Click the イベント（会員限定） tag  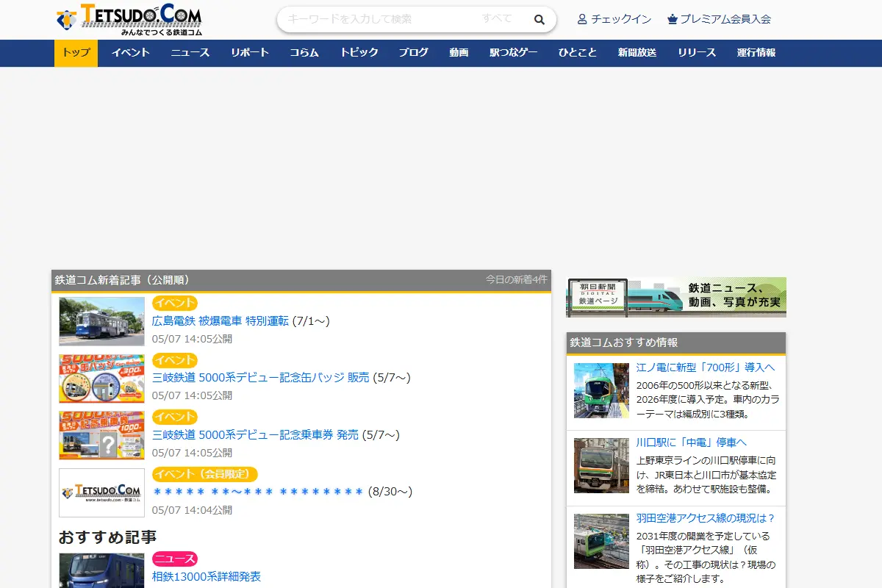pyautogui.click(x=205, y=474)
